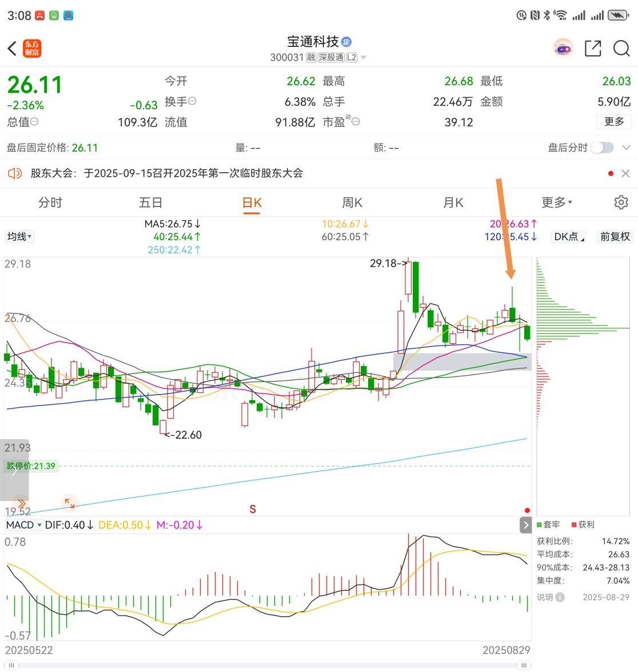This screenshot has width=638, height=672.
Task: Tap the 29.18 high price label
Action: (x=388, y=263)
